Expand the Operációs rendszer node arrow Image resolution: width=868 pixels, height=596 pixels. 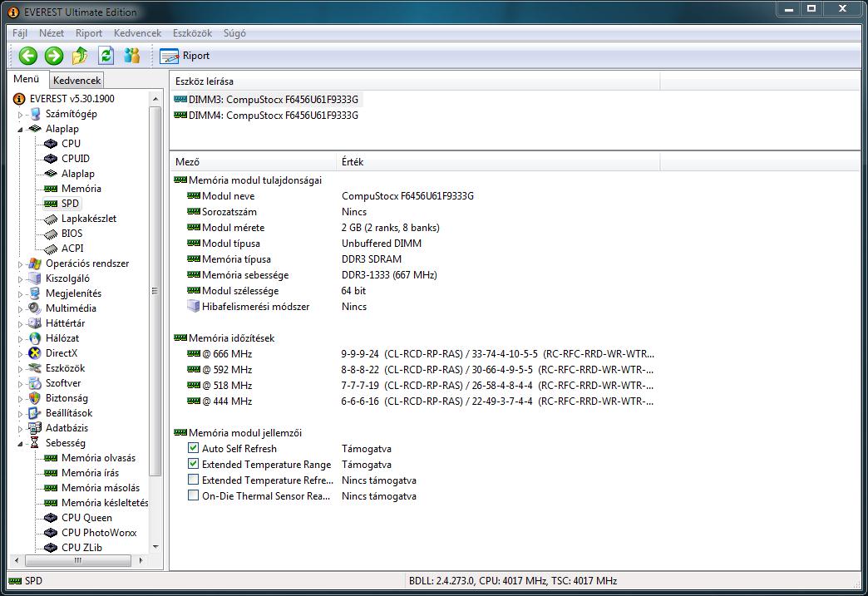click(x=21, y=264)
